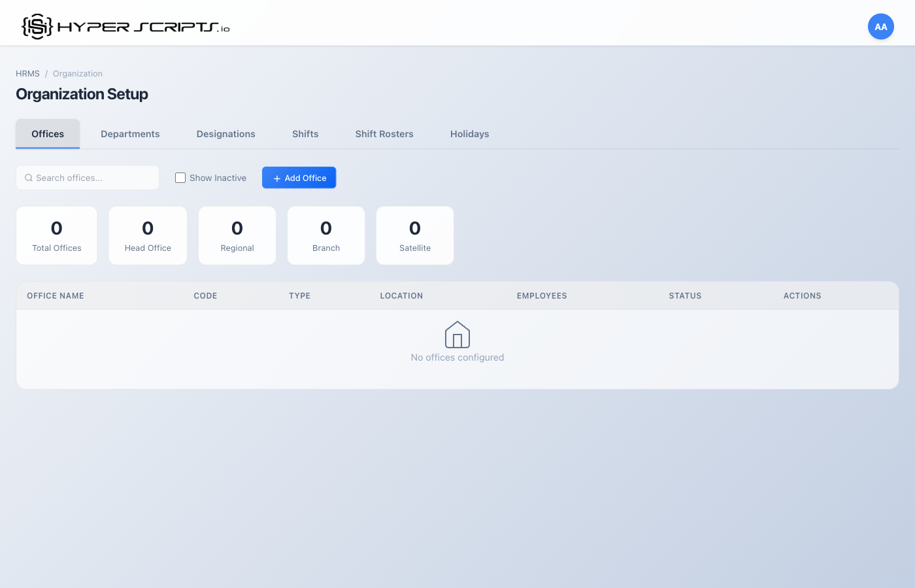This screenshot has width=915, height=588.
Task: Click the plus icon inside the Add Office button
Action: [277, 177]
